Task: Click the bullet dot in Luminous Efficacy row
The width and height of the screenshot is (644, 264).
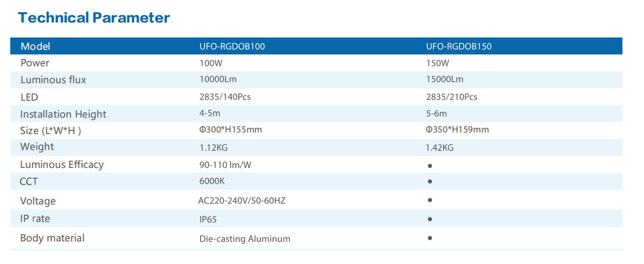Action: pos(430,166)
